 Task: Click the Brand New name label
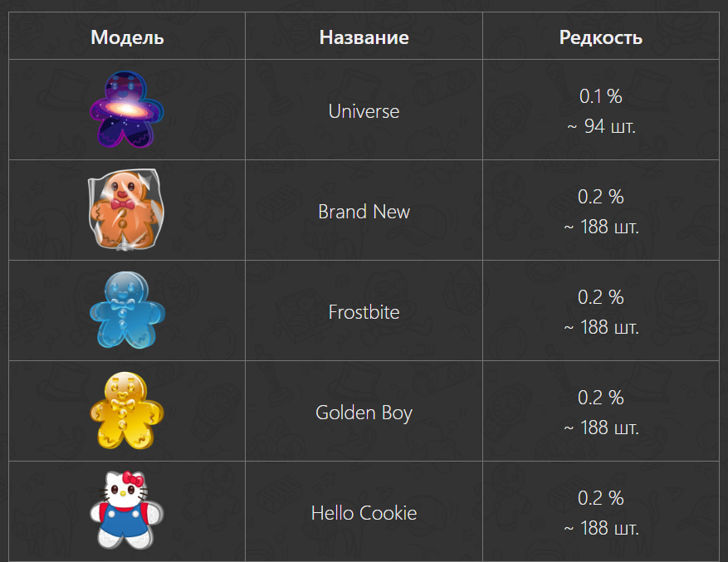364,212
